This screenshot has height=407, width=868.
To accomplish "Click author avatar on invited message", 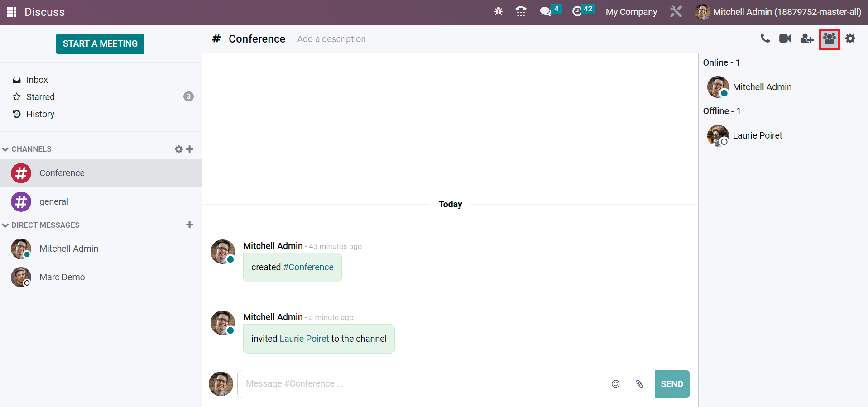I will tap(222, 323).
